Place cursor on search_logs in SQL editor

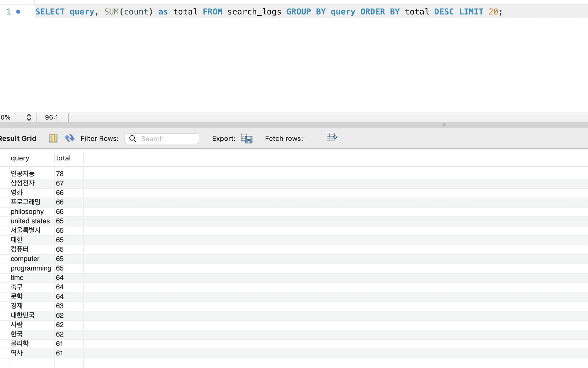point(254,12)
